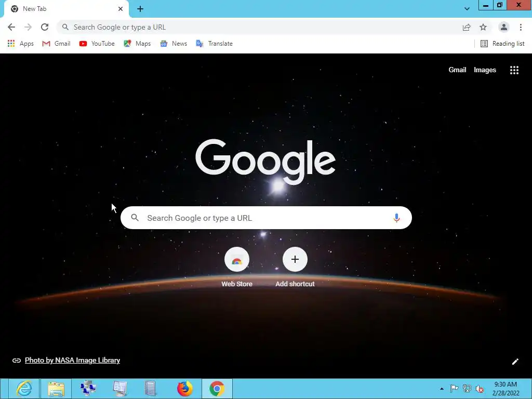This screenshot has width=532, height=399.
Task: Open the Apps bookmark shortcut
Action: pos(20,44)
